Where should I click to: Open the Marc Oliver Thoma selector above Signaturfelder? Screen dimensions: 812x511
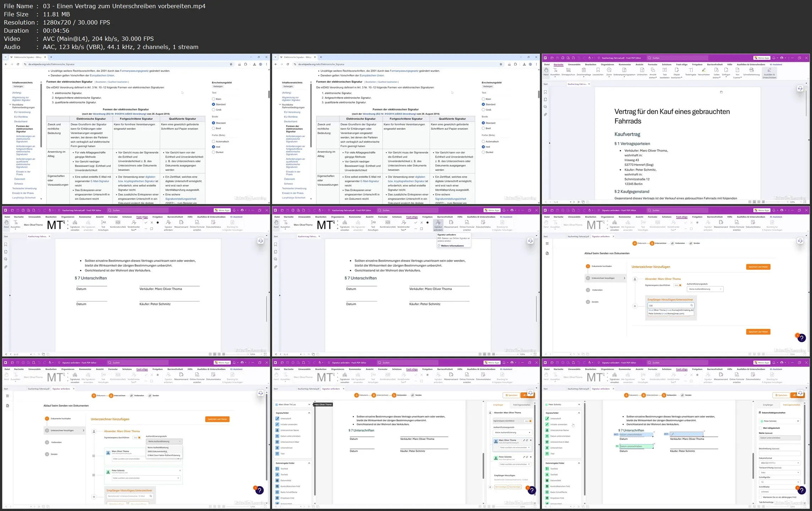coord(293,404)
